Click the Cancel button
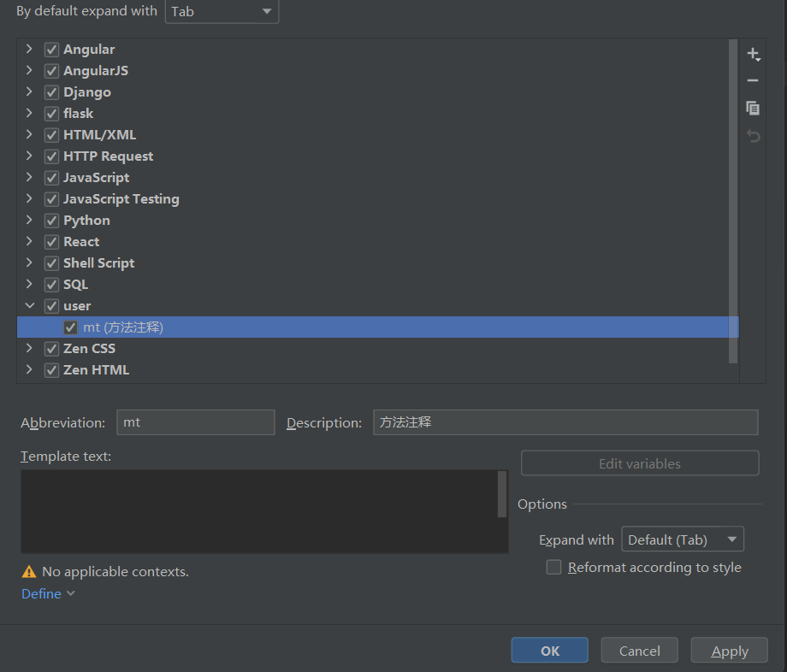This screenshot has height=672, width=787. pos(640,651)
